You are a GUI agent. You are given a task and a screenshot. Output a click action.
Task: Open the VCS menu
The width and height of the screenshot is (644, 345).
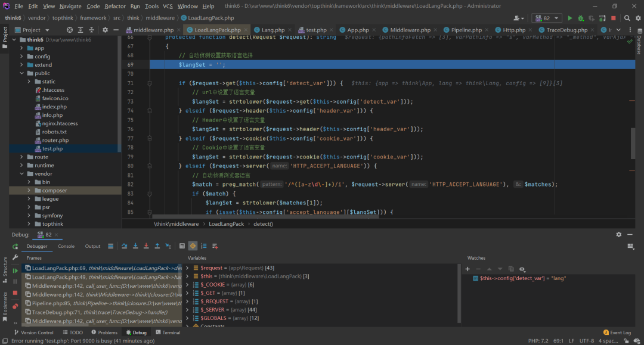tap(168, 6)
